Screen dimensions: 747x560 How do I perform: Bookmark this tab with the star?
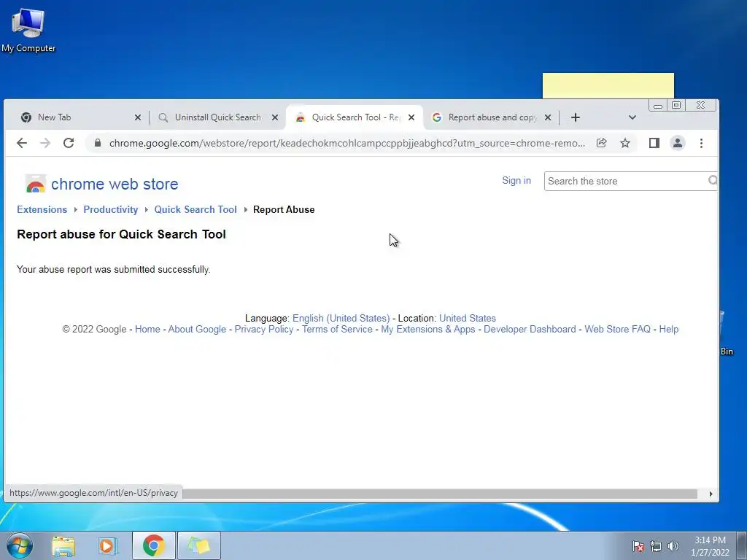625,143
